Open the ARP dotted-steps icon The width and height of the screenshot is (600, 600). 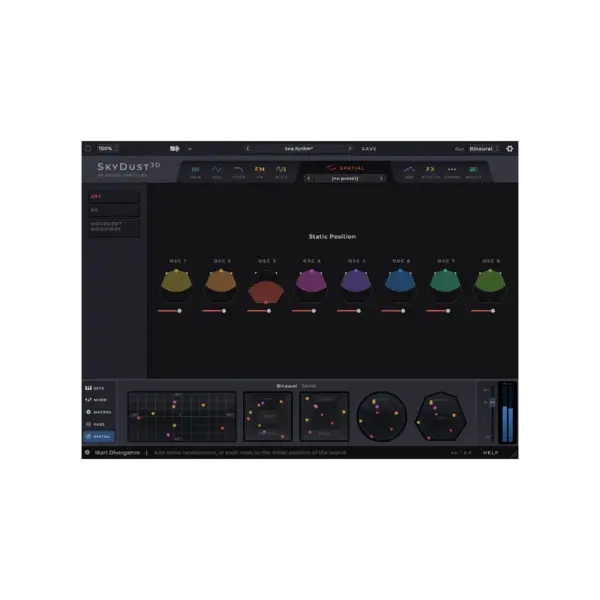409,172
